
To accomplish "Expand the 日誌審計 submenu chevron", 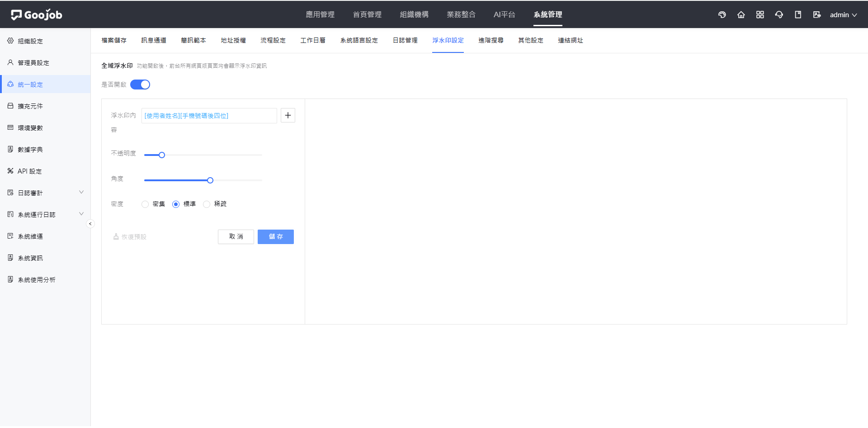I will tap(81, 192).
